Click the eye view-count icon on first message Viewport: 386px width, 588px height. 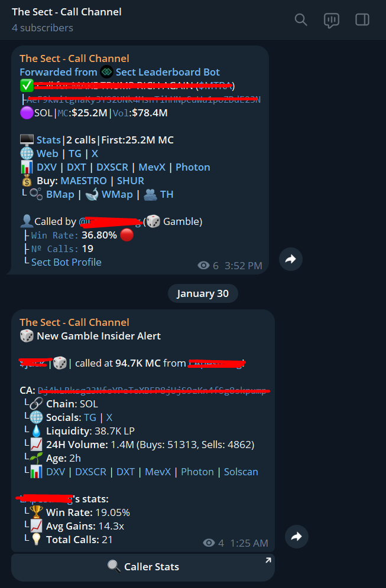pos(203,266)
